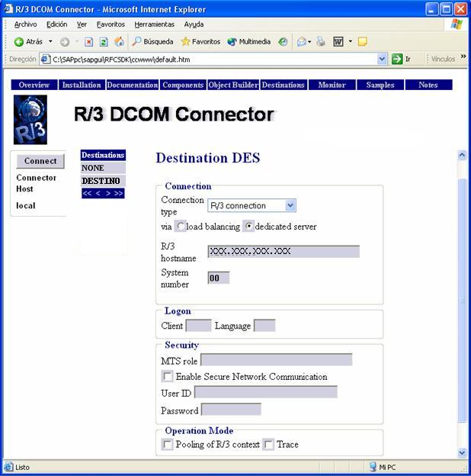Viewport: 471px width, 476px height.
Task: Click the scroll up arrow
Action: [462, 155]
